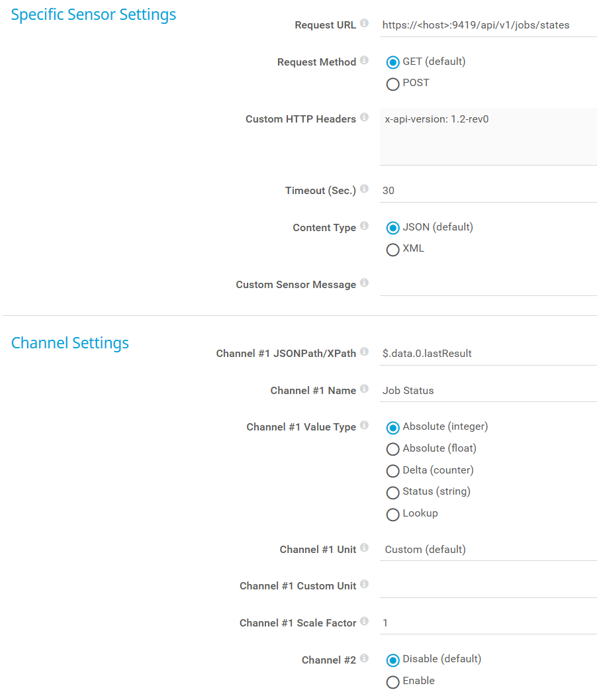Open the Channel #1 Unit dropdown
Viewport: 597px width, 700px height.
click(x=488, y=550)
